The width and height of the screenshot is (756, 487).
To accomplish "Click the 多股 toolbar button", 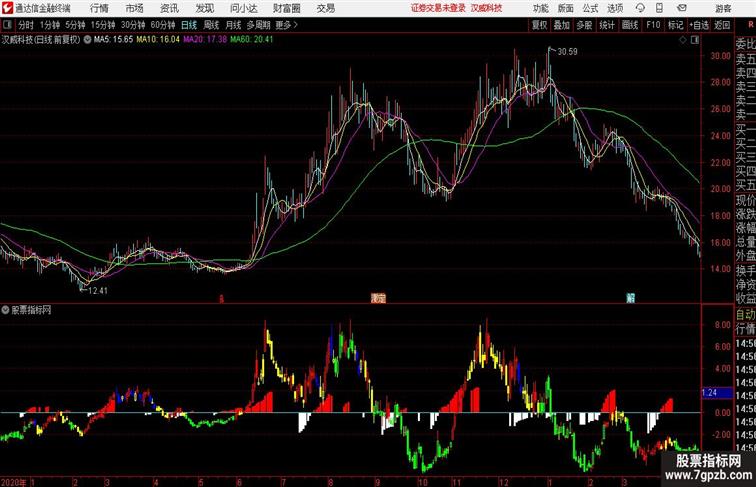I will click(x=584, y=25).
